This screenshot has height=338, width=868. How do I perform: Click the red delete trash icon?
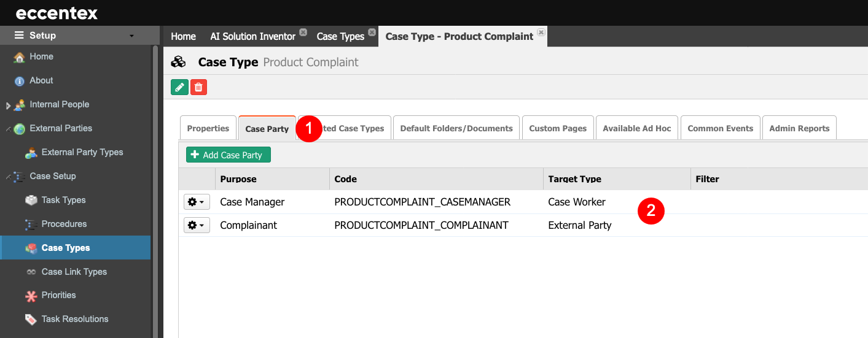point(198,88)
